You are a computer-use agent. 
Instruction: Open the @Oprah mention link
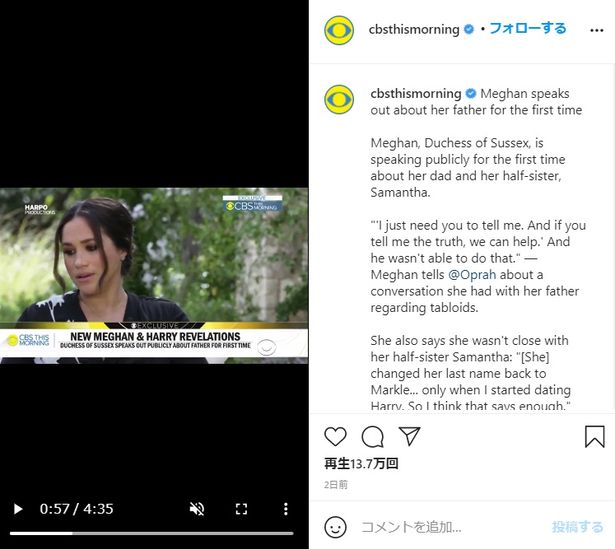point(472,274)
